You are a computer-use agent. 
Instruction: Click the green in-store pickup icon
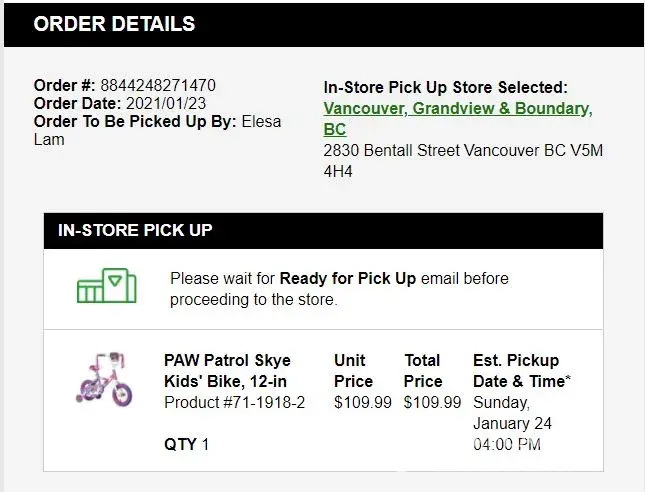coord(105,287)
